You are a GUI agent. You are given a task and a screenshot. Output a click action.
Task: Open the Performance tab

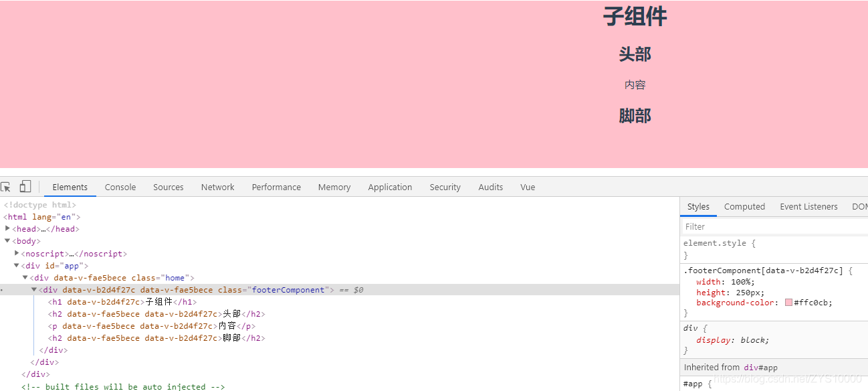(x=276, y=187)
